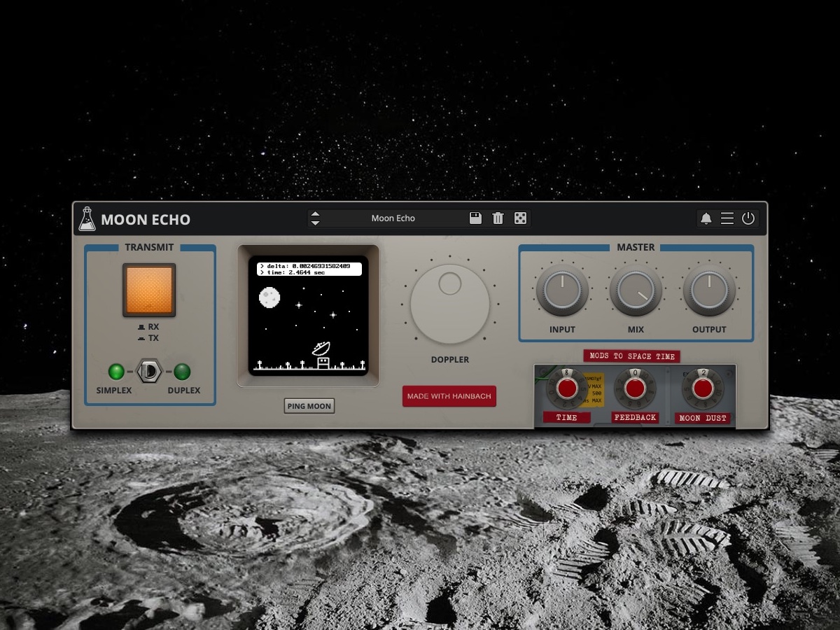
Task: Toggle plugin bypass with the power icon
Action: pos(749,218)
